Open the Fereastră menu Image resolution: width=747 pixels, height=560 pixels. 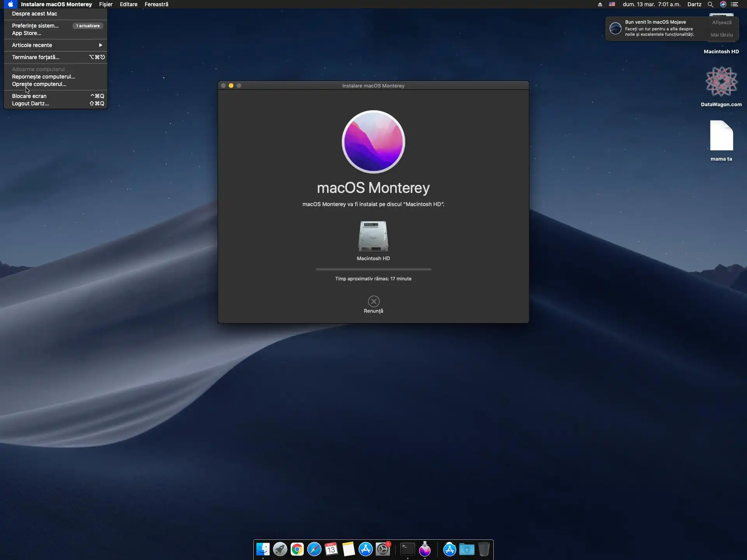tap(156, 4)
